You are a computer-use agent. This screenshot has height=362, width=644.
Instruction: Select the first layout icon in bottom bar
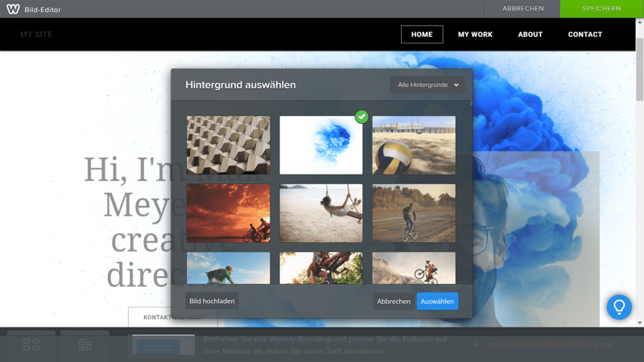[31, 344]
